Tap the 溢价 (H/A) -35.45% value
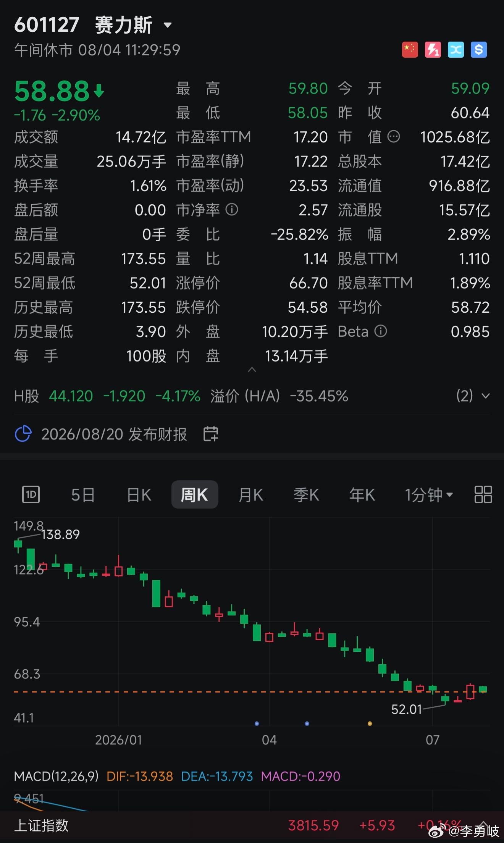The image size is (504, 843). [x=319, y=396]
